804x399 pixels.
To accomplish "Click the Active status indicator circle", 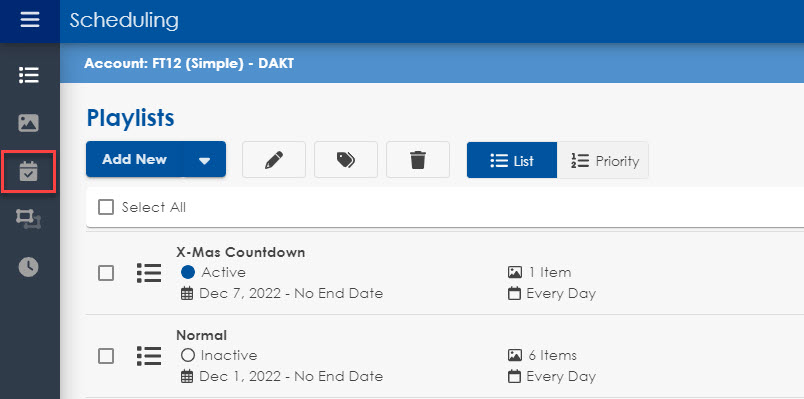I will click(188, 272).
